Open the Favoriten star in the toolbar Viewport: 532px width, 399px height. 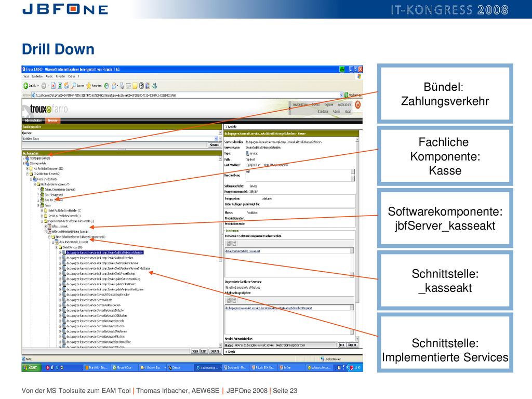click(89, 86)
